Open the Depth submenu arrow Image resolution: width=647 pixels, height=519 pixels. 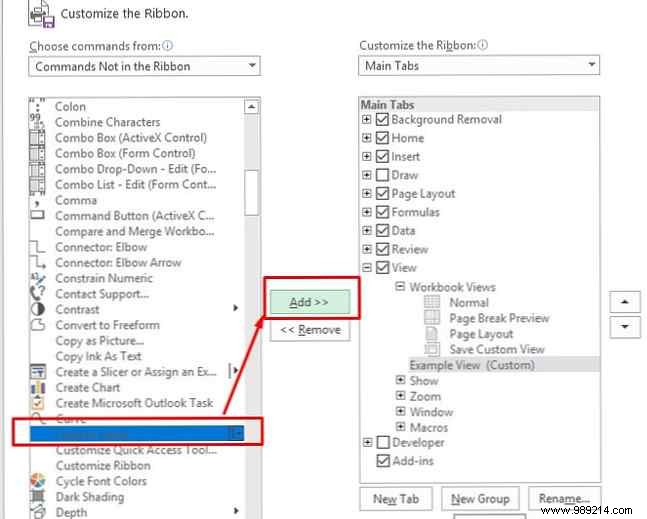[235, 511]
